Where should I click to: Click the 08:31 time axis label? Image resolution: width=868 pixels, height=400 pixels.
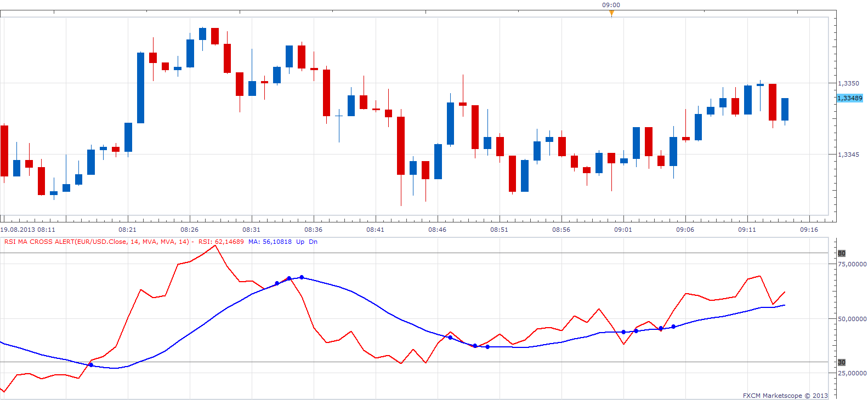click(251, 230)
